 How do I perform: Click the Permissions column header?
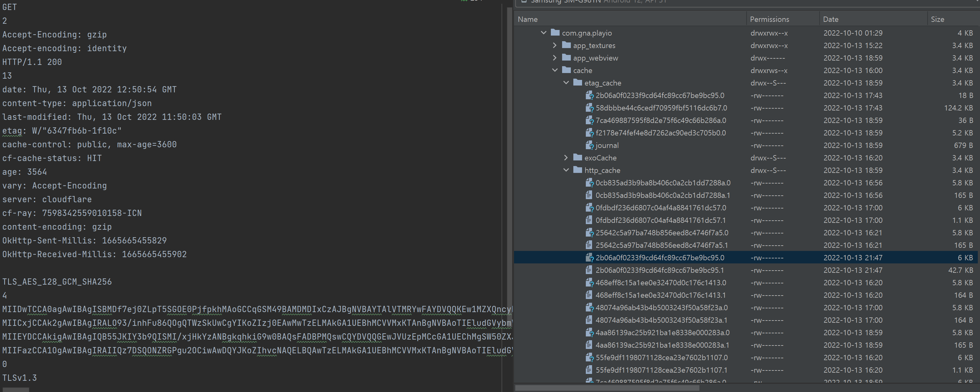[769, 19]
